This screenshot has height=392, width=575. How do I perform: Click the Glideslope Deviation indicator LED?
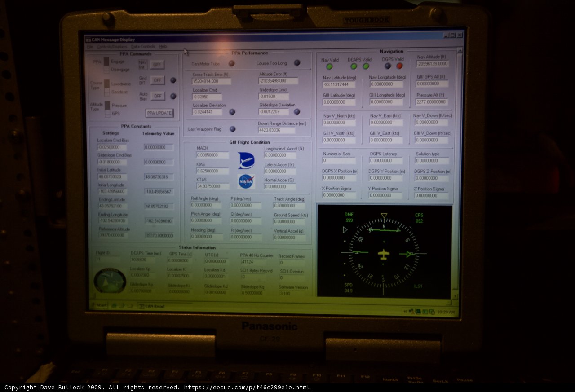(x=297, y=111)
